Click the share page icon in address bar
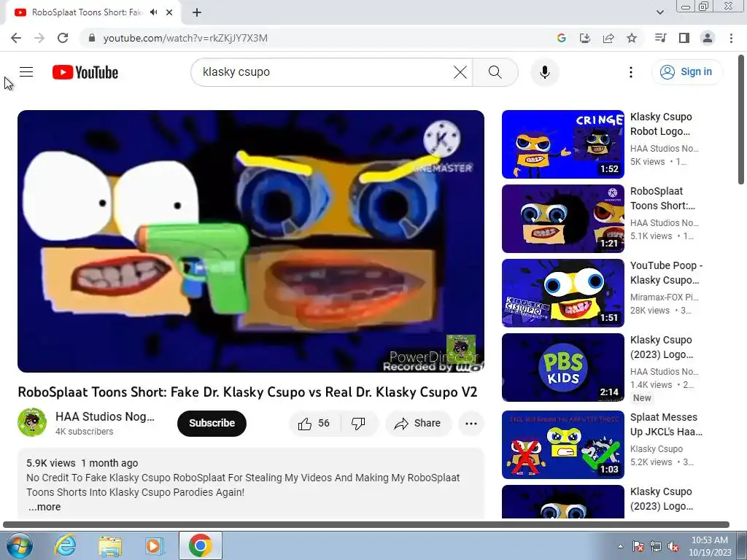This screenshot has height=560, width=747. pos(608,38)
